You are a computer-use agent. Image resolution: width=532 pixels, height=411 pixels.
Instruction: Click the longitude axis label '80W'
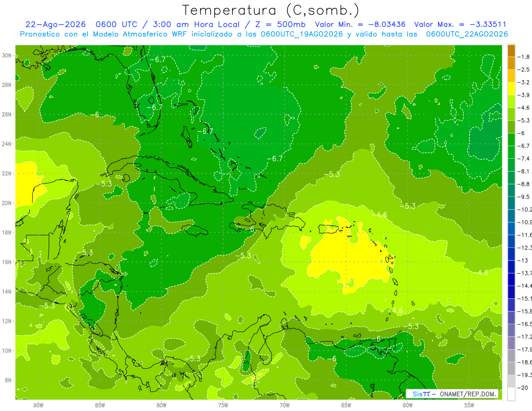click(161, 406)
